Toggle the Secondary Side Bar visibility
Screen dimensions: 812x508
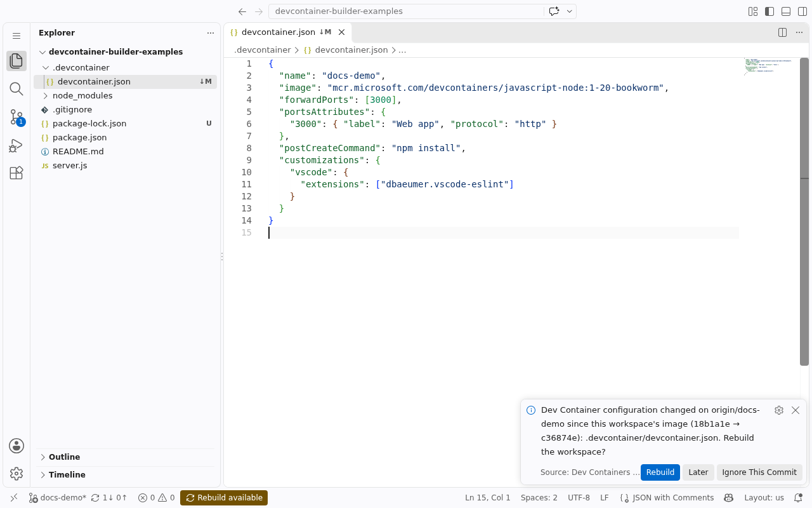[x=802, y=11]
